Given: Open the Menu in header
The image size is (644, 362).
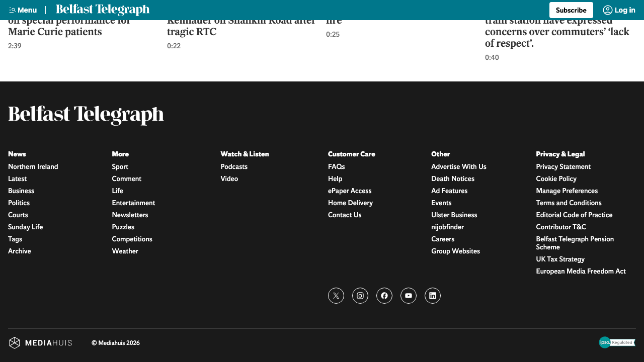Looking at the screenshot, I should pyautogui.click(x=23, y=10).
